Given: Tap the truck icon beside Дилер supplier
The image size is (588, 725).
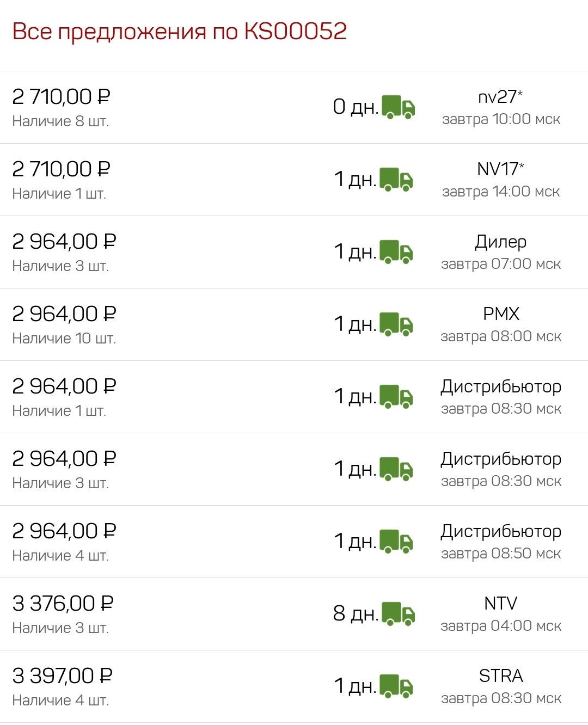Looking at the screenshot, I should click(396, 252).
